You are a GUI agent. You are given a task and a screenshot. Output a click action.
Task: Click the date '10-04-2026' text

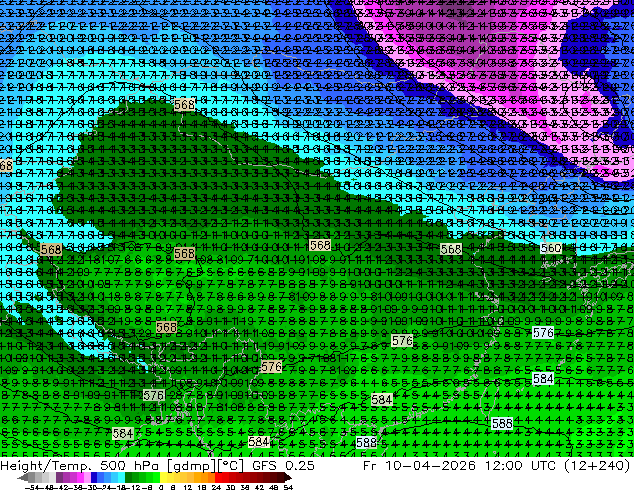[430, 466]
